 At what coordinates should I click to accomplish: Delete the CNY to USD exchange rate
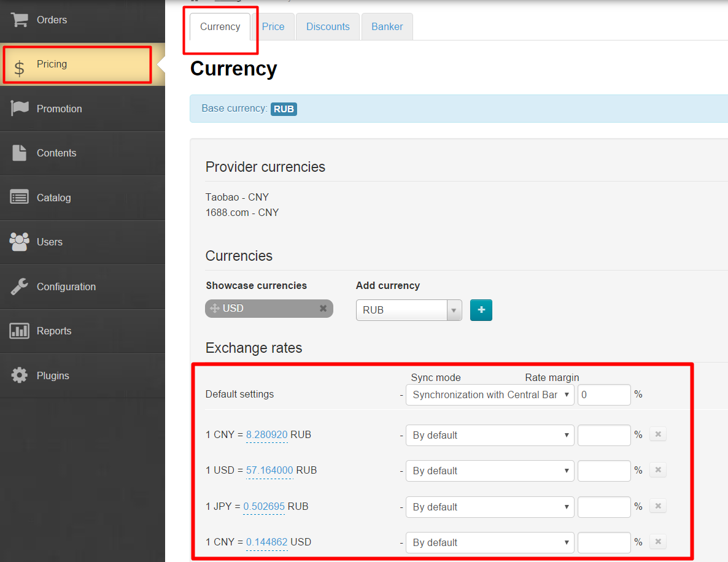[x=658, y=542]
